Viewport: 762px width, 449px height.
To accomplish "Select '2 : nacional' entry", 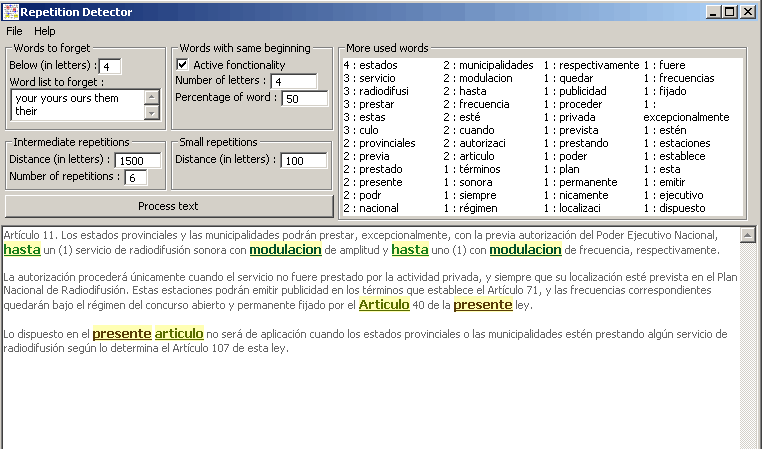I will pos(371,208).
